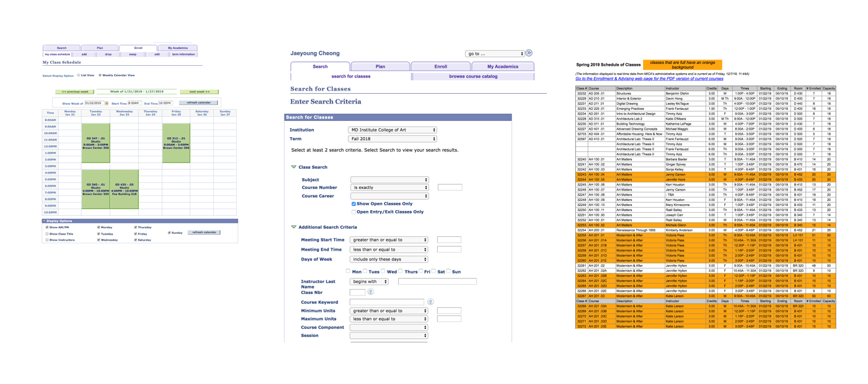Check the Show Instructors option
This screenshot has height=384, width=868.
pos(47,239)
